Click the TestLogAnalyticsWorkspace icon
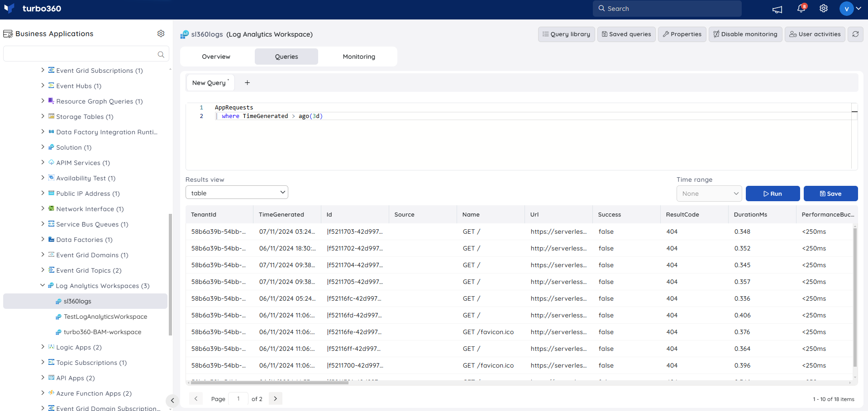Image resolution: width=868 pixels, height=411 pixels. [58, 317]
